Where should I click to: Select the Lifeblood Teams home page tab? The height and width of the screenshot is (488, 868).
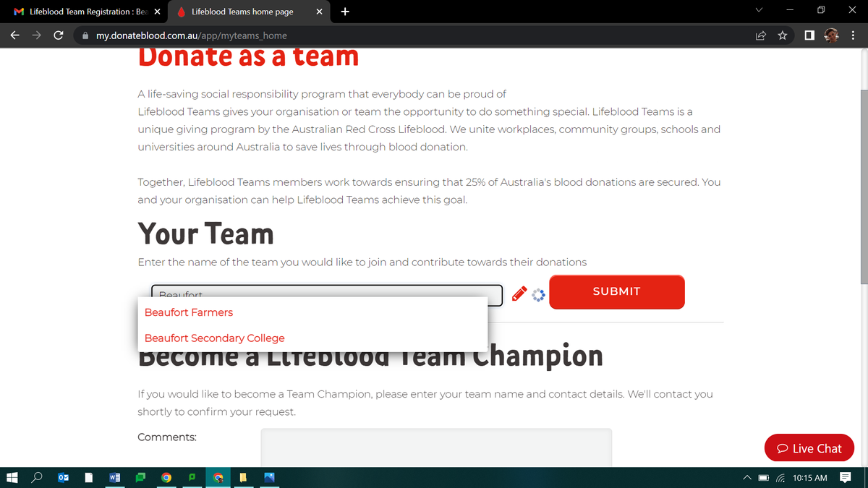[x=250, y=12]
